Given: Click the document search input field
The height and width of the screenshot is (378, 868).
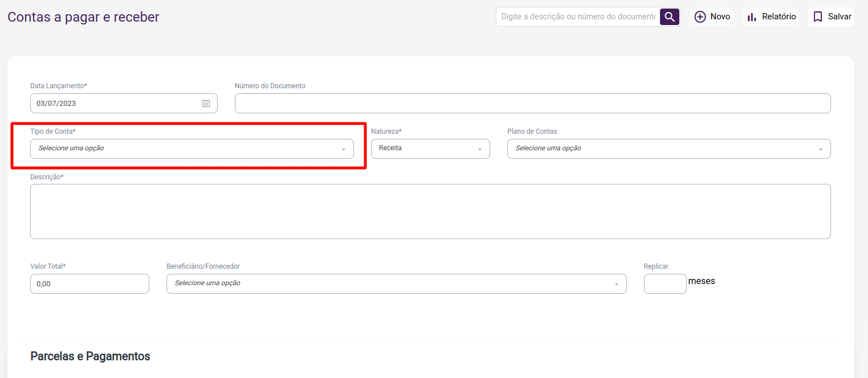Looking at the screenshot, I should point(578,17).
